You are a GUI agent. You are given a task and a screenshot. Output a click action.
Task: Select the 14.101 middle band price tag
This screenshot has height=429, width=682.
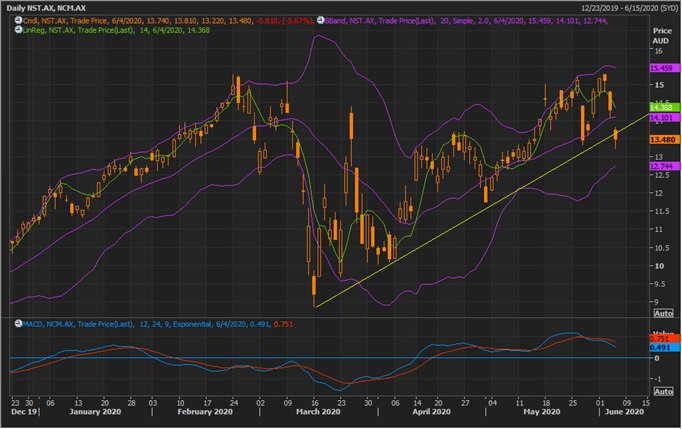tap(664, 118)
